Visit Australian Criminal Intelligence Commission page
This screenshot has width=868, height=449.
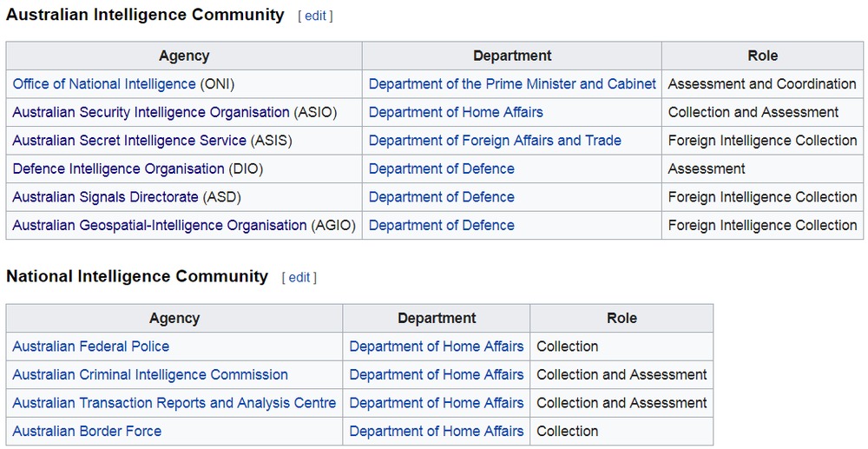click(150, 375)
